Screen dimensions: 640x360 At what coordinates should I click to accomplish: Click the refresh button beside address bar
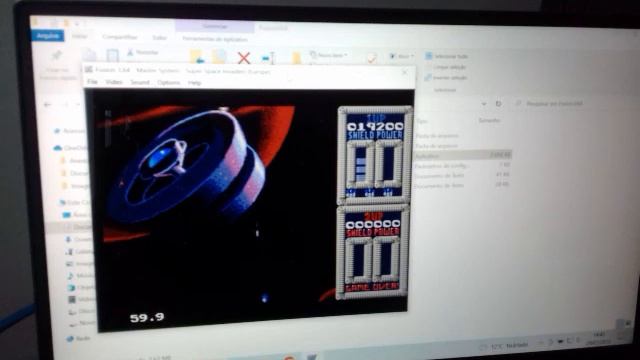click(x=498, y=104)
